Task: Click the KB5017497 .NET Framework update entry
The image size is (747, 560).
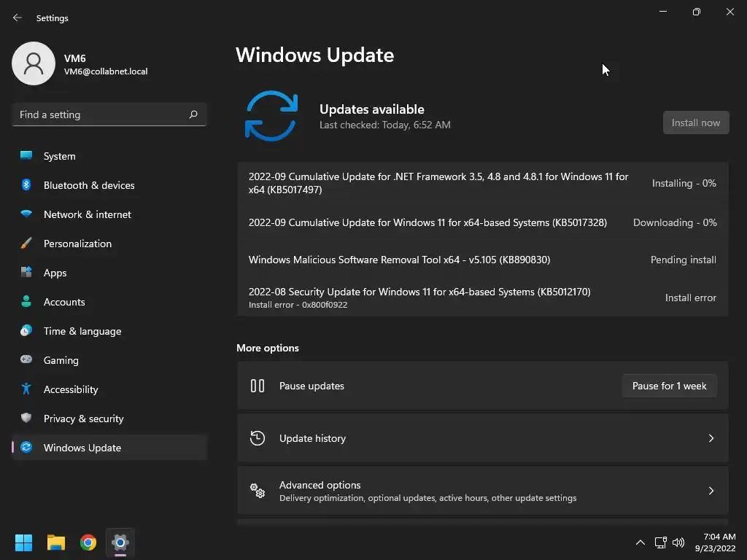Action: click(x=483, y=183)
